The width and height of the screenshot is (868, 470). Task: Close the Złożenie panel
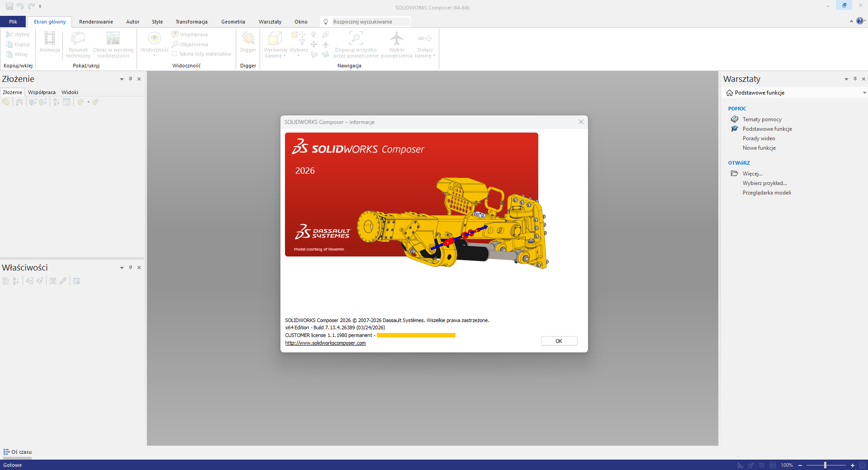coord(139,79)
